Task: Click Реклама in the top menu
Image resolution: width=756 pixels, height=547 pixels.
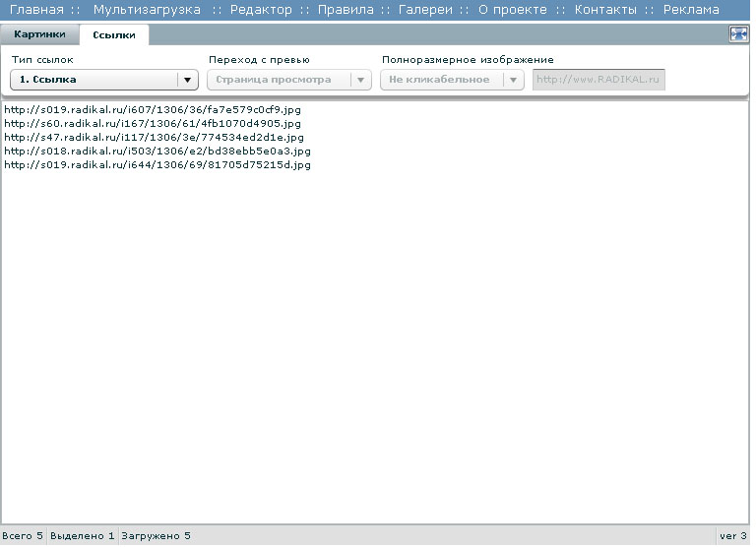Action: tap(691, 10)
